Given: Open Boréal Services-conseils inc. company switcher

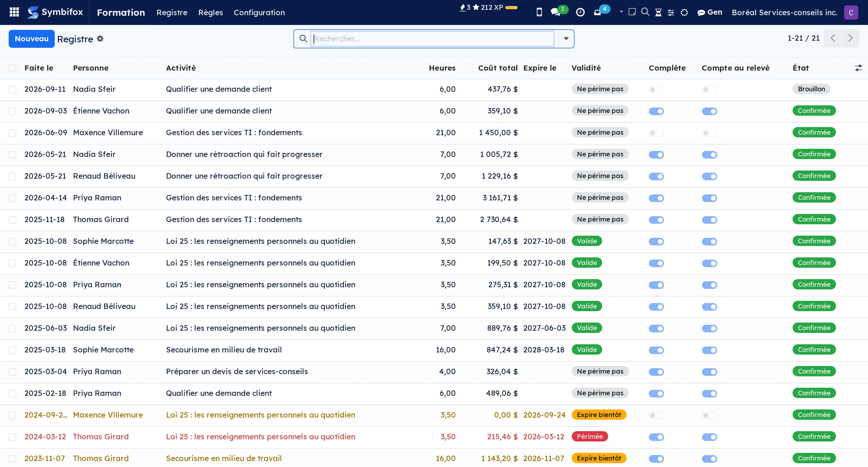Looking at the screenshot, I should click(x=784, y=12).
